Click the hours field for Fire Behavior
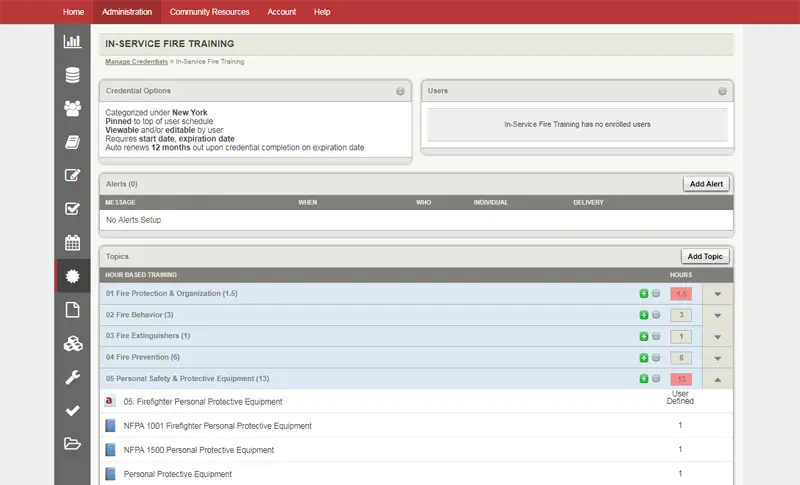800x485 pixels. point(681,315)
